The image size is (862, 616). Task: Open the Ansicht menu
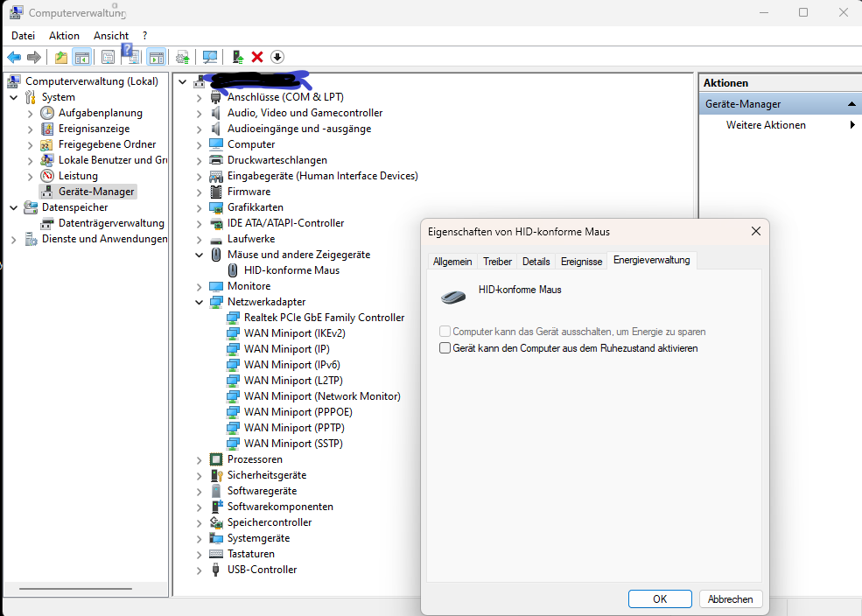111,36
